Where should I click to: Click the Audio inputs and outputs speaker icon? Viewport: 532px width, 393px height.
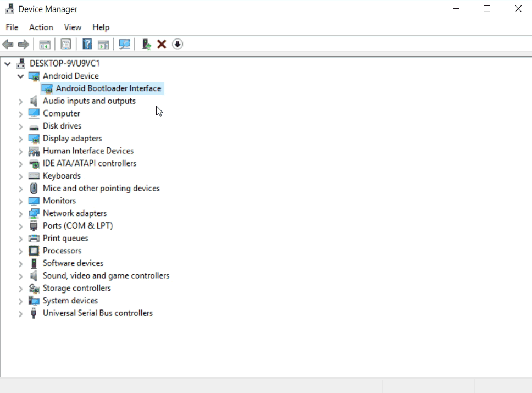point(34,101)
